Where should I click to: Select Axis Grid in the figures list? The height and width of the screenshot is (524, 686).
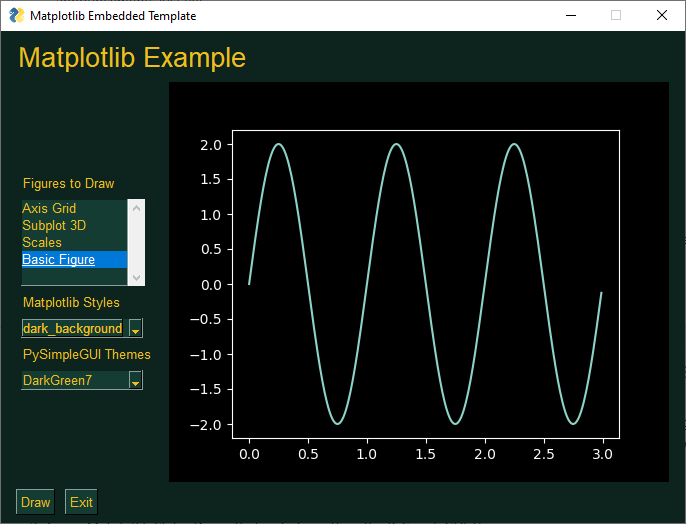tap(74, 208)
